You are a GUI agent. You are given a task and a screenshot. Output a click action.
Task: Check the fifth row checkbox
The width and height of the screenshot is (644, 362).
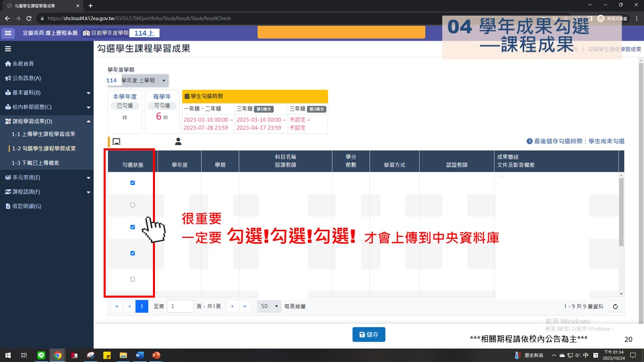(133, 280)
